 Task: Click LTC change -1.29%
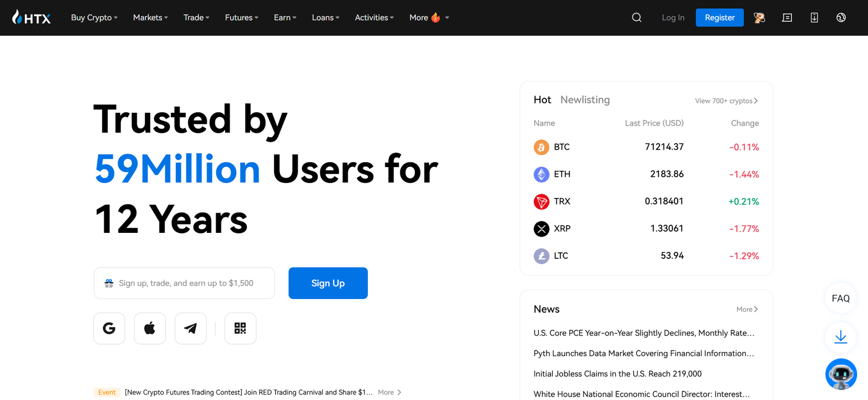[x=744, y=256]
